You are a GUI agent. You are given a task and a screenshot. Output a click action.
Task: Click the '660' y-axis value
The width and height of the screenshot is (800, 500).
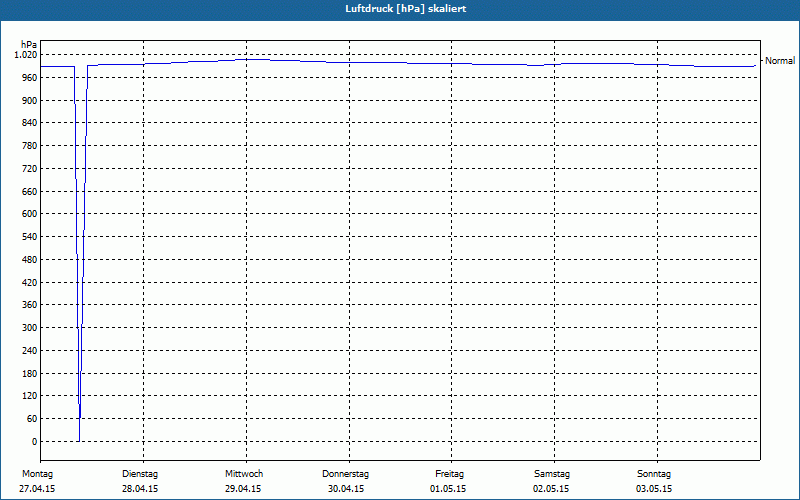click(31, 192)
